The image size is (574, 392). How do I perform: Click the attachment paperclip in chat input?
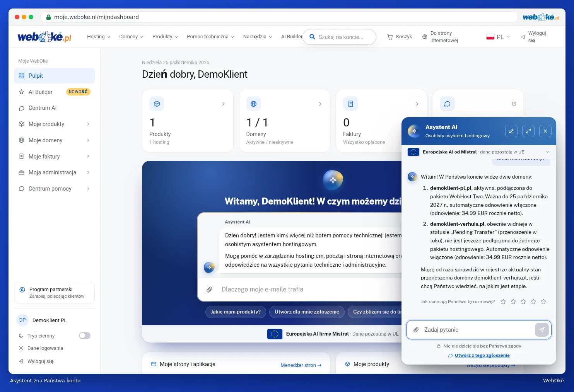tap(416, 330)
